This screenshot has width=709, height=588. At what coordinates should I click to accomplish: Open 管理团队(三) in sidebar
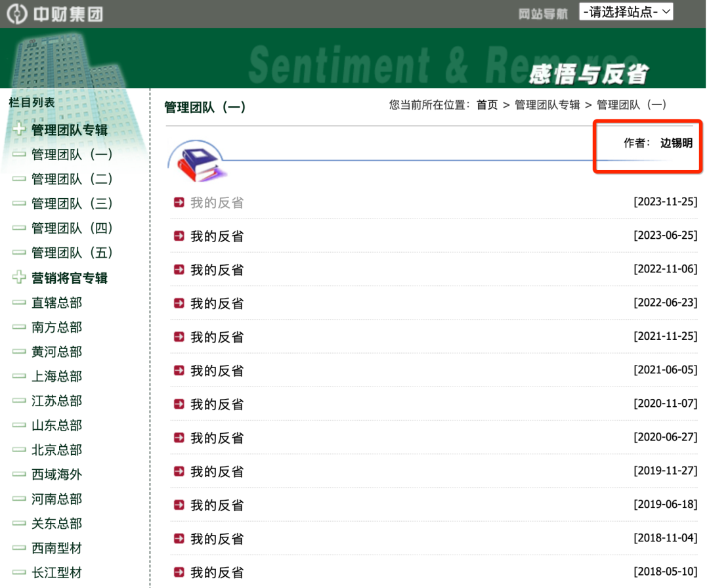coord(72,203)
